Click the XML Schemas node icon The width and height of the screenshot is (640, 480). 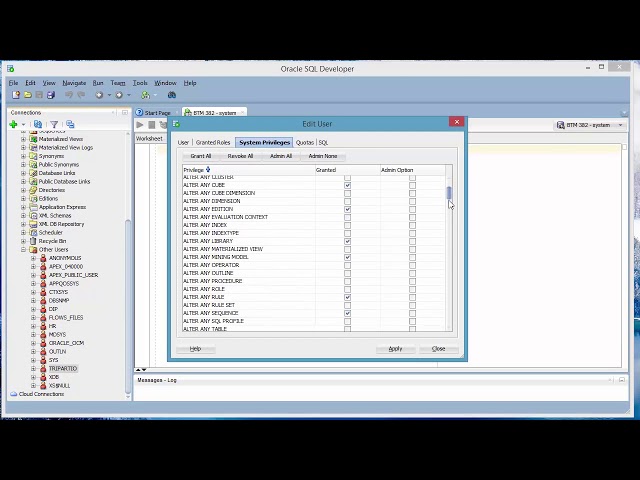tap(33, 216)
